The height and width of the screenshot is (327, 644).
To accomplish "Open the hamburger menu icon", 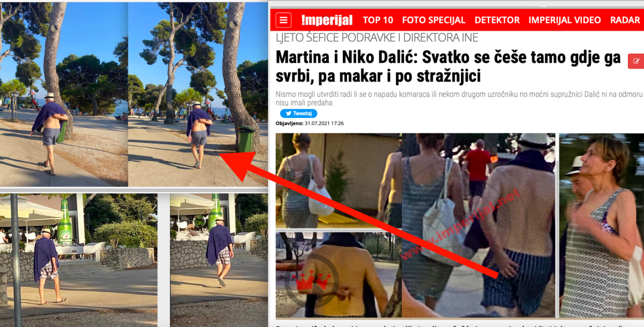I will point(283,20).
